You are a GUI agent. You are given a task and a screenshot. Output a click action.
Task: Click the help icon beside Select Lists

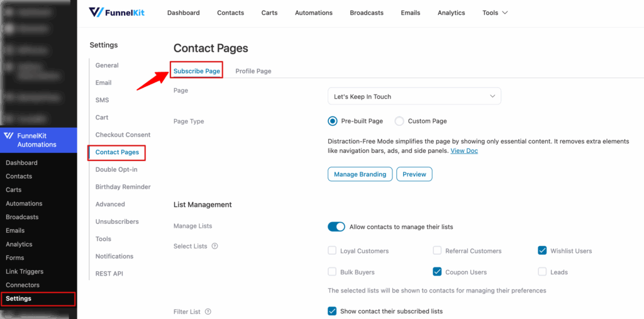[214, 246]
